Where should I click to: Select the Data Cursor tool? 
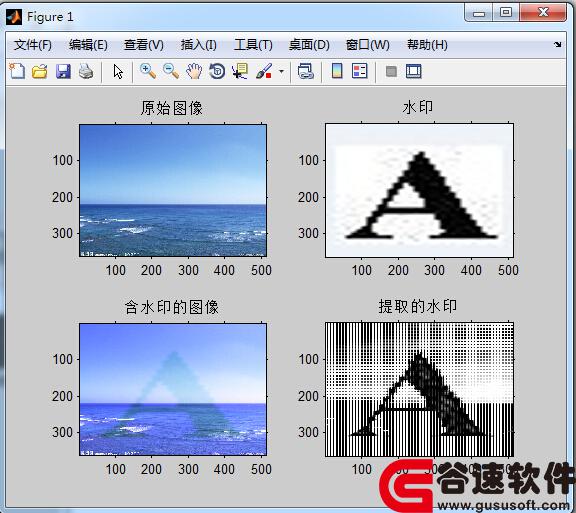pyautogui.click(x=240, y=71)
